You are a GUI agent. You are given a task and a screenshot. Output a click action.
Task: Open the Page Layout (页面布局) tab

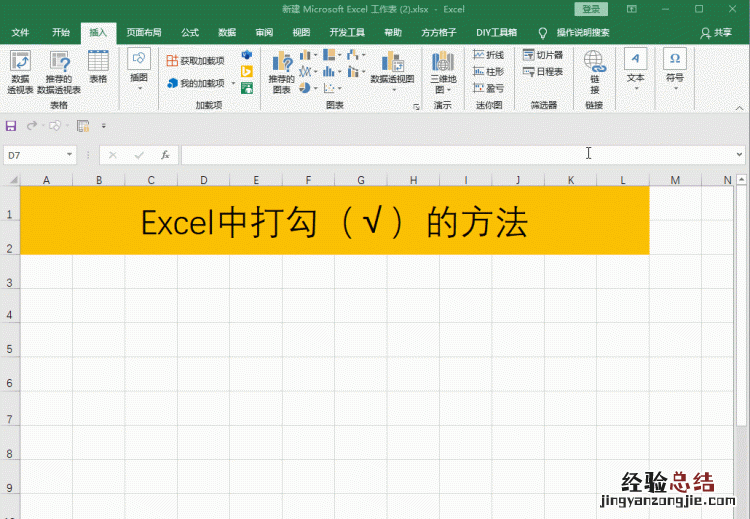click(144, 32)
